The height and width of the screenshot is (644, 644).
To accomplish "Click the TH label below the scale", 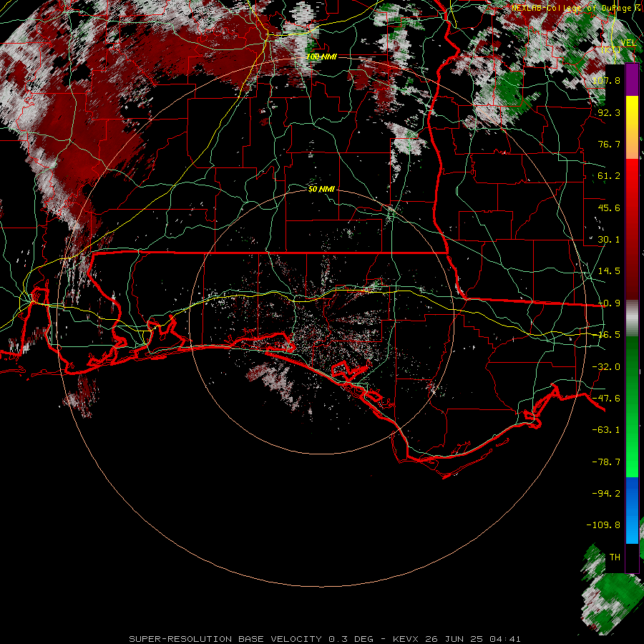I will (615, 557).
